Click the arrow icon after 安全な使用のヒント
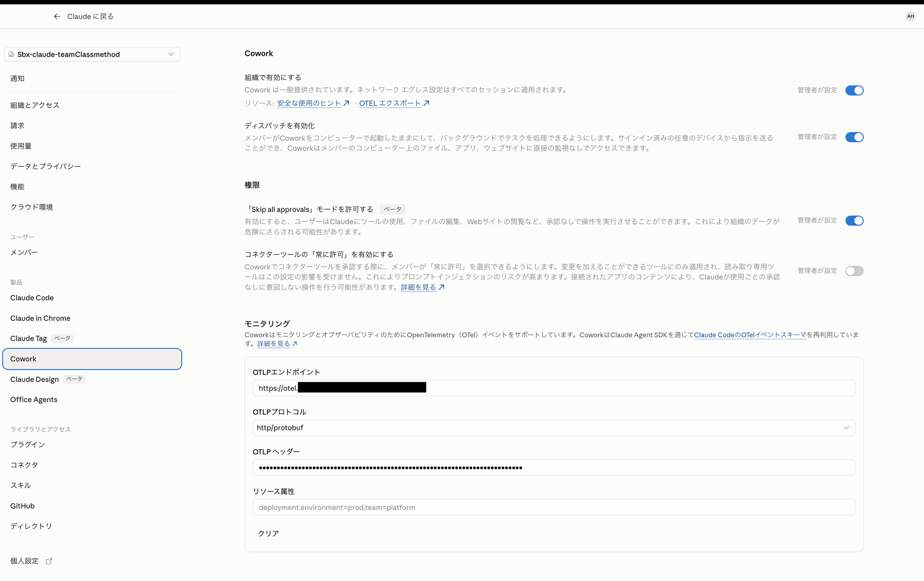The height and width of the screenshot is (581, 924). (x=346, y=103)
